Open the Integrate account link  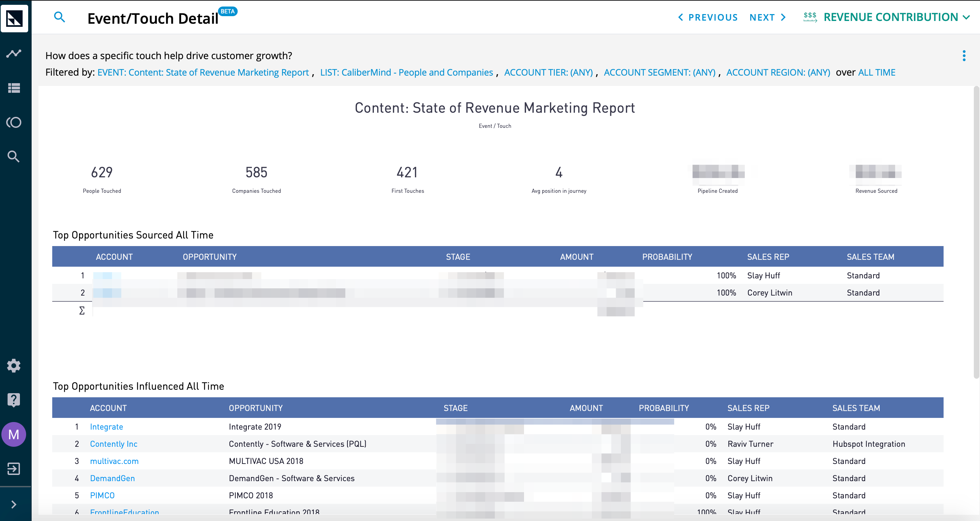coord(107,426)
